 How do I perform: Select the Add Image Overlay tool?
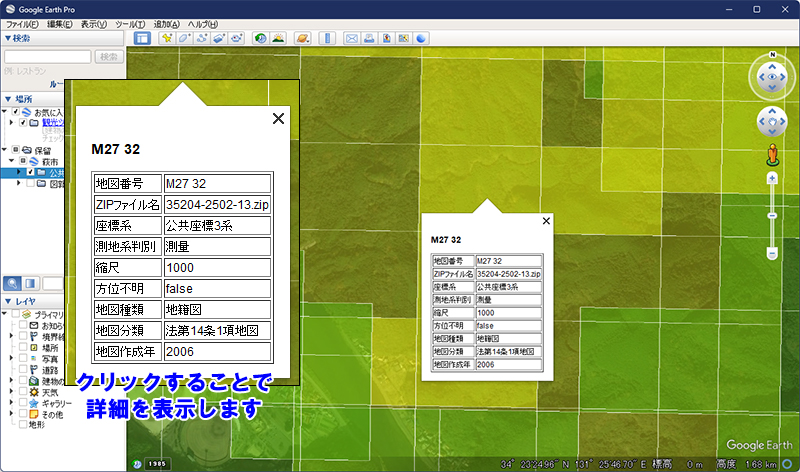tap(219, 38)
